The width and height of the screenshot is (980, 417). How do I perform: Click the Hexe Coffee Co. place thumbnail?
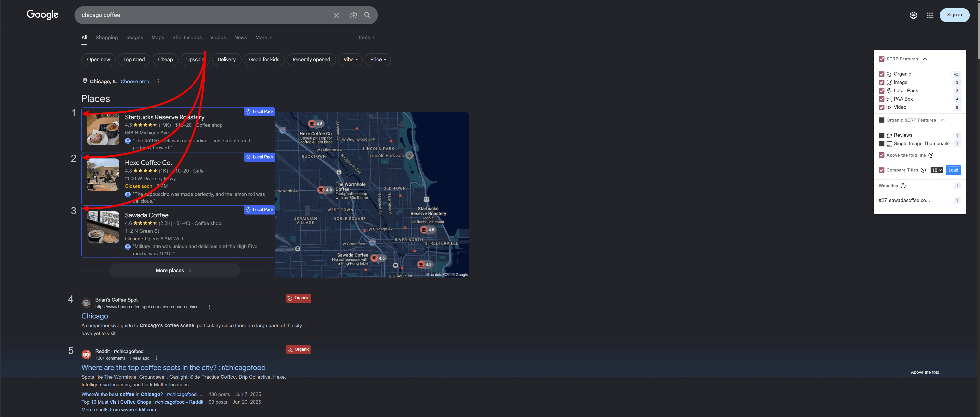(x=103, y=175)
